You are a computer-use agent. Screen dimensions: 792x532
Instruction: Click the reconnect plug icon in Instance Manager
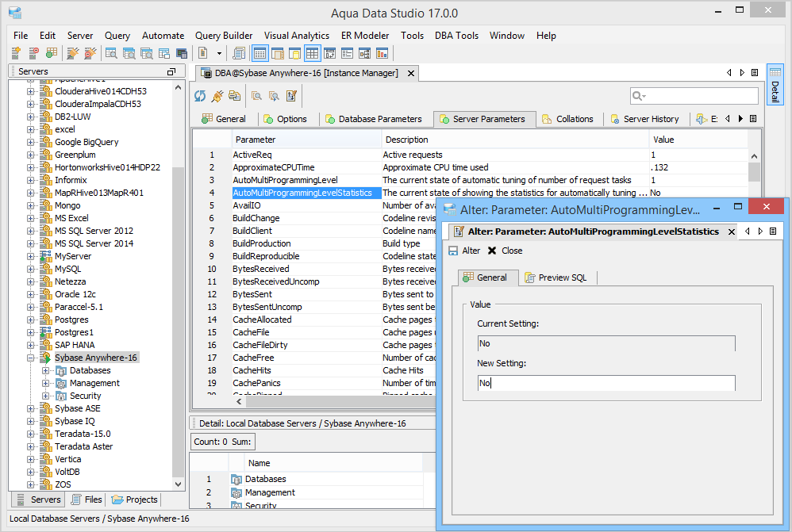click(217, 96)
